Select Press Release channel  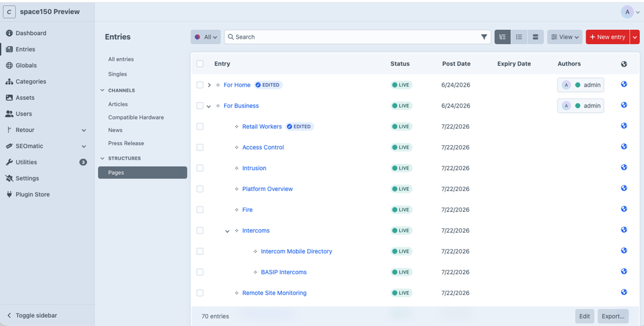click(x=126, y=143)
